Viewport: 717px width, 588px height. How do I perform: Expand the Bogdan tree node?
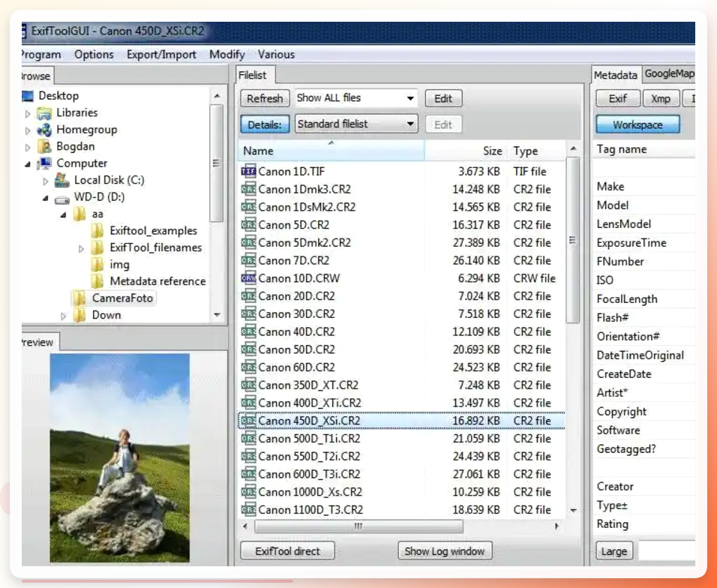tap(28, 148)
